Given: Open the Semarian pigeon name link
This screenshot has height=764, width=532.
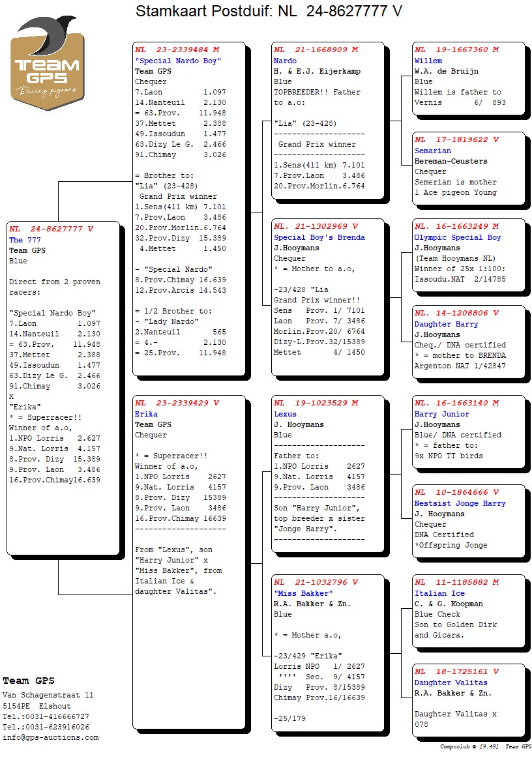Looking at the screenshot, I should pyautogui.click(x=432, y=151).
